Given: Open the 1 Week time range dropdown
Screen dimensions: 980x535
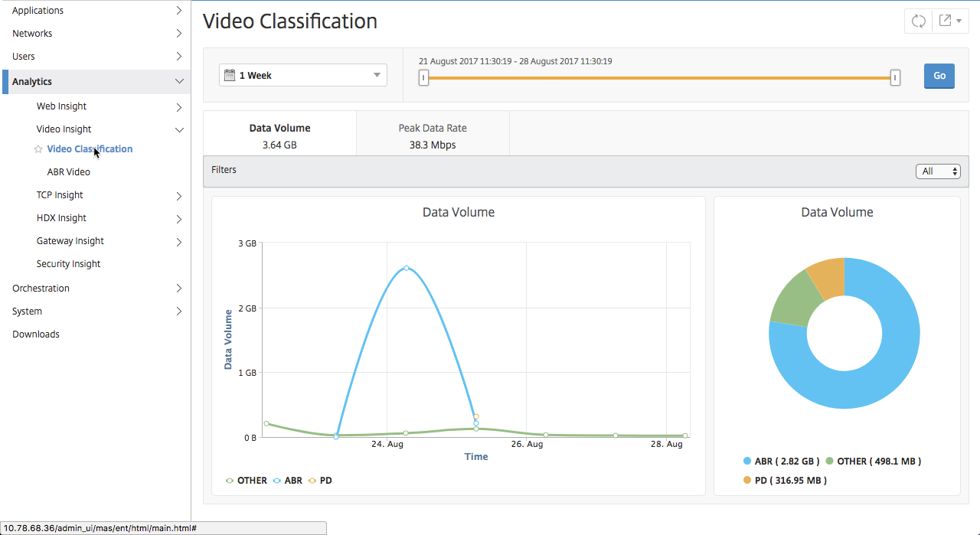Looking at the screenshot, I should tap(303, 75).
